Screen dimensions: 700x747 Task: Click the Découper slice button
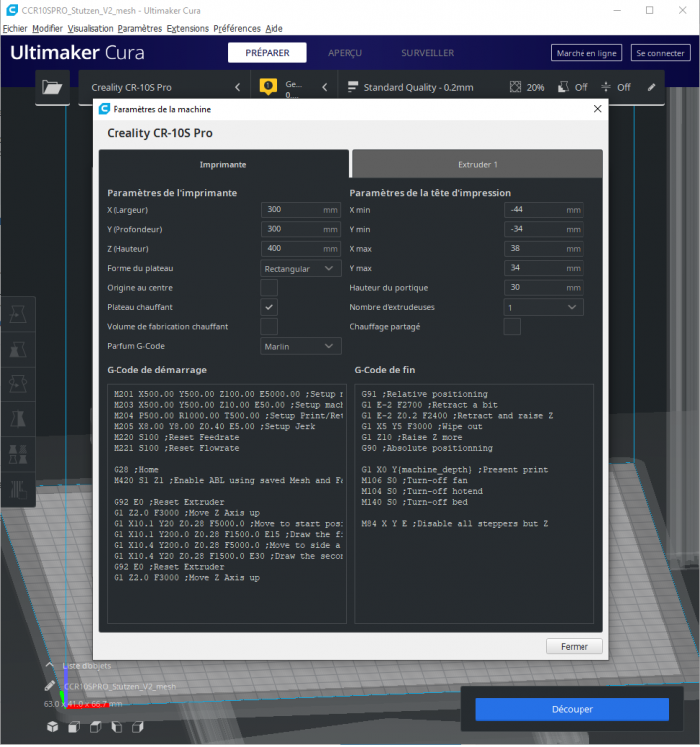[x=572, y=709]
